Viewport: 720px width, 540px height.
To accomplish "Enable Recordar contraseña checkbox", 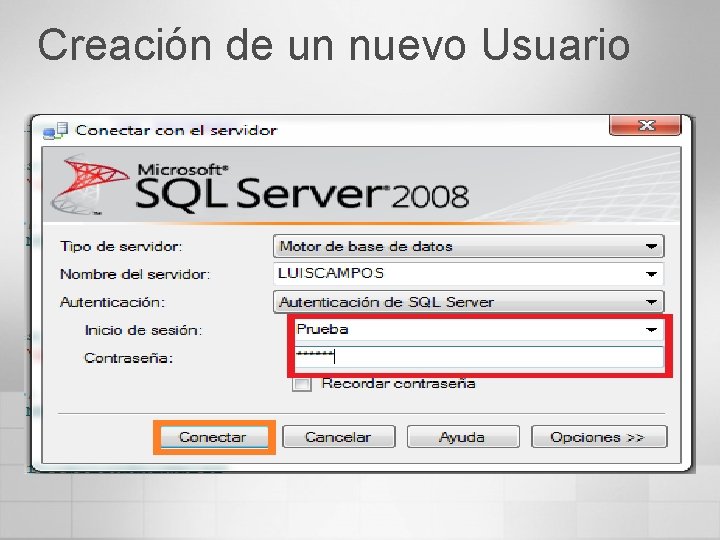I will pyautogui.click(x=302, y=384).
